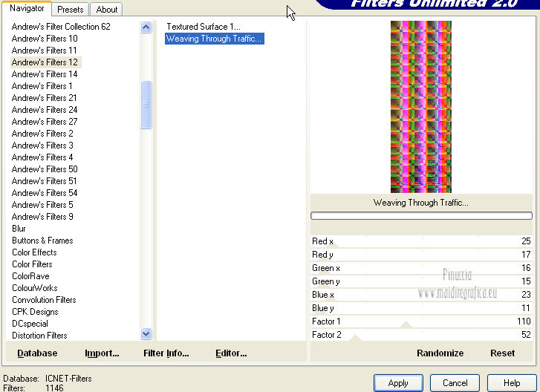Select Andrew's Filters 1 category

[42, 86]
